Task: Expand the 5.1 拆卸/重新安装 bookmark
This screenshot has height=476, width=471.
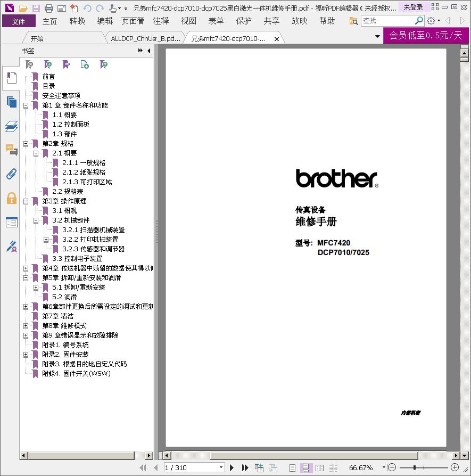Action: (36, 288)
